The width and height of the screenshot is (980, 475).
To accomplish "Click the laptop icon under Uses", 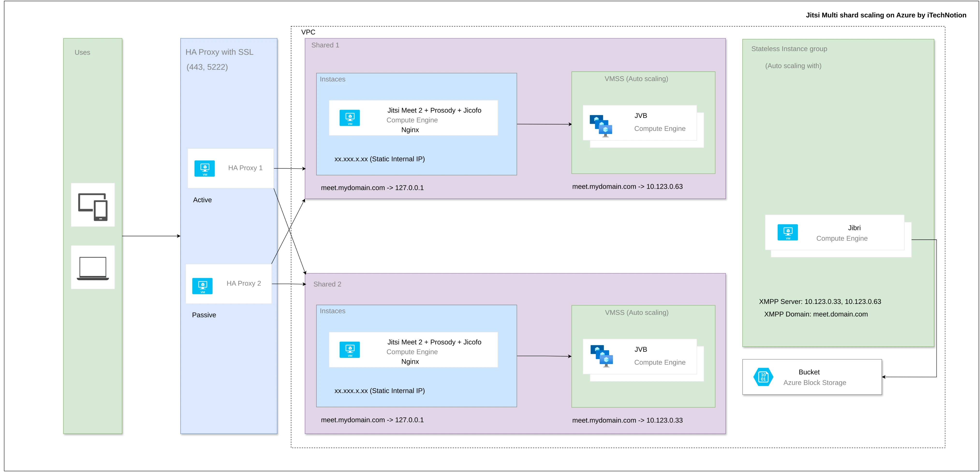I will click(93, 269).
